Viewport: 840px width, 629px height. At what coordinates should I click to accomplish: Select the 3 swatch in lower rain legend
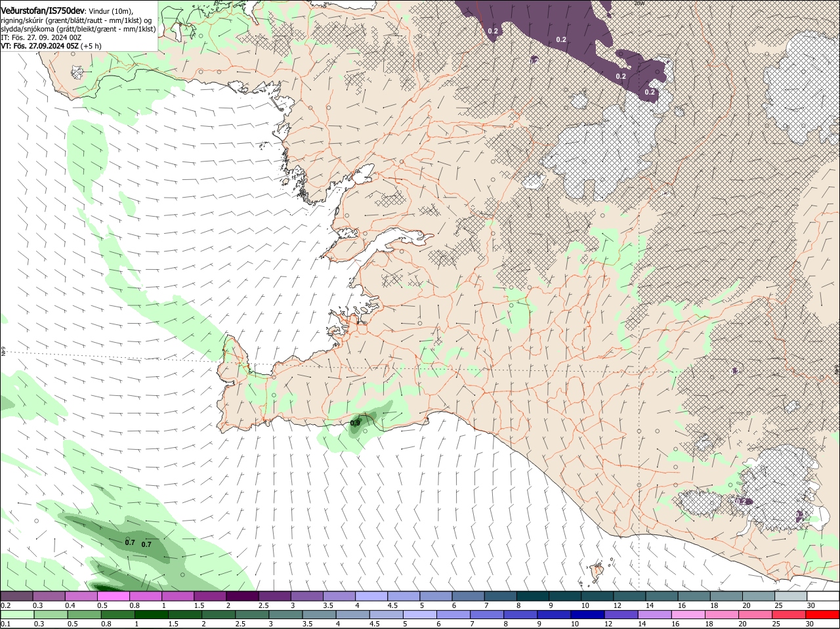(285, 615)
